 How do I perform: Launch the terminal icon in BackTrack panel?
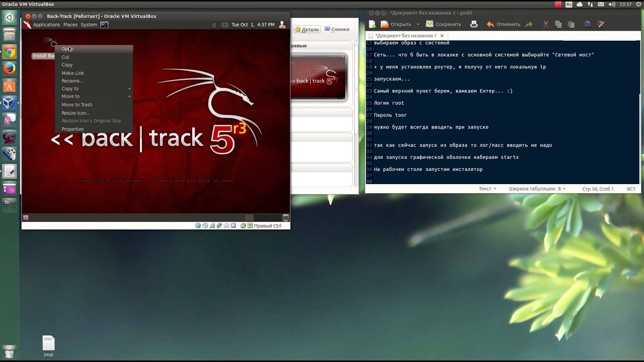click(104, 25)
